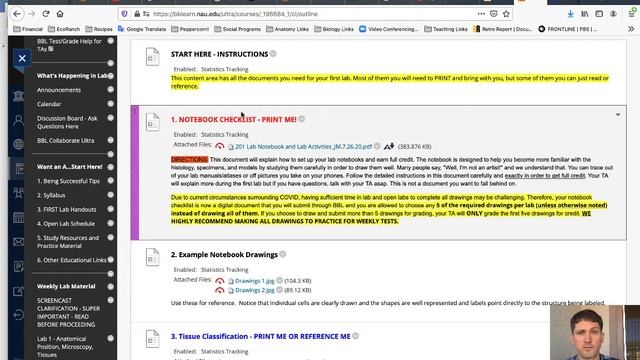The height and width of the screenshot is (360, 640).
Task: Reload the page with the refresh icon
Action: click(x=46, y=14)
